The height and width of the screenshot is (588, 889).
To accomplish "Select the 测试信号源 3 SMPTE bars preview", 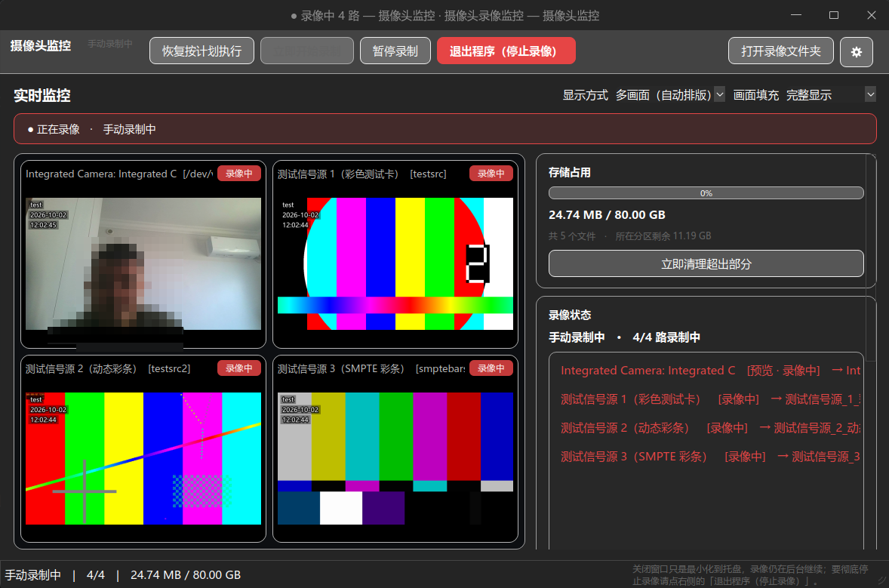I will (395, 458).
